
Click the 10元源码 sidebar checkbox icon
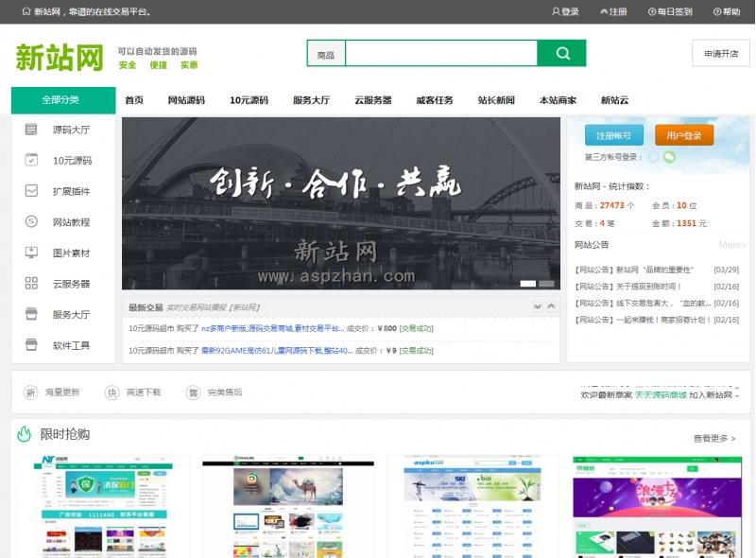click(x=31, y=160)
